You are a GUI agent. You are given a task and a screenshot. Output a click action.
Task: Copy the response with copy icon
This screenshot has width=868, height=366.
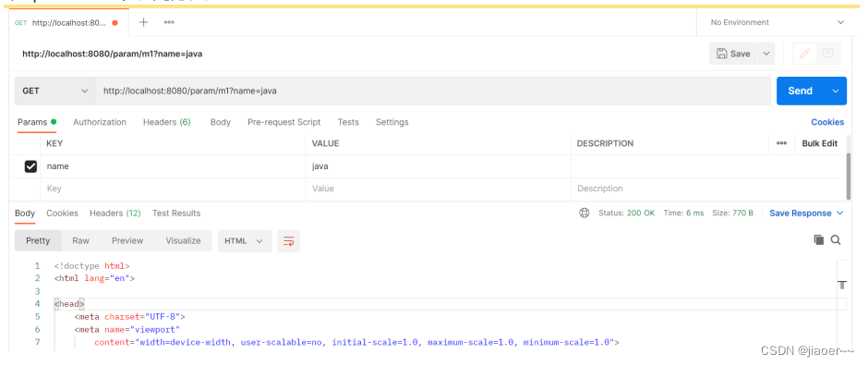(819, 239)
